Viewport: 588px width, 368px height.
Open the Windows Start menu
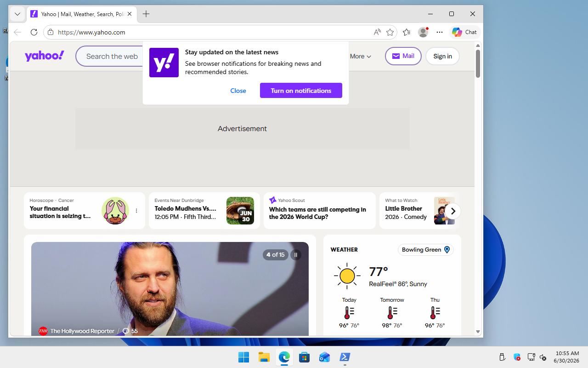click(243, 357)
